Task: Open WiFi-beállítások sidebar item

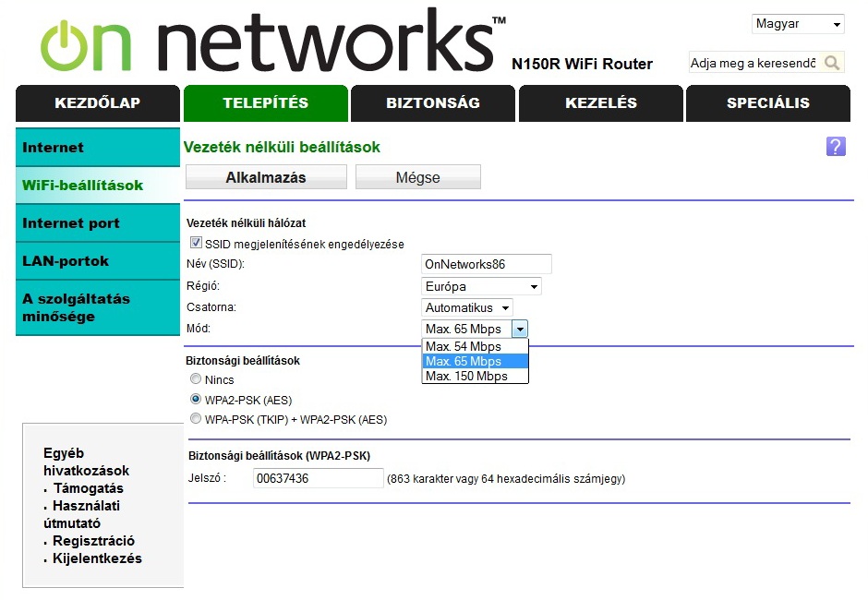Action: coord(98,185)
